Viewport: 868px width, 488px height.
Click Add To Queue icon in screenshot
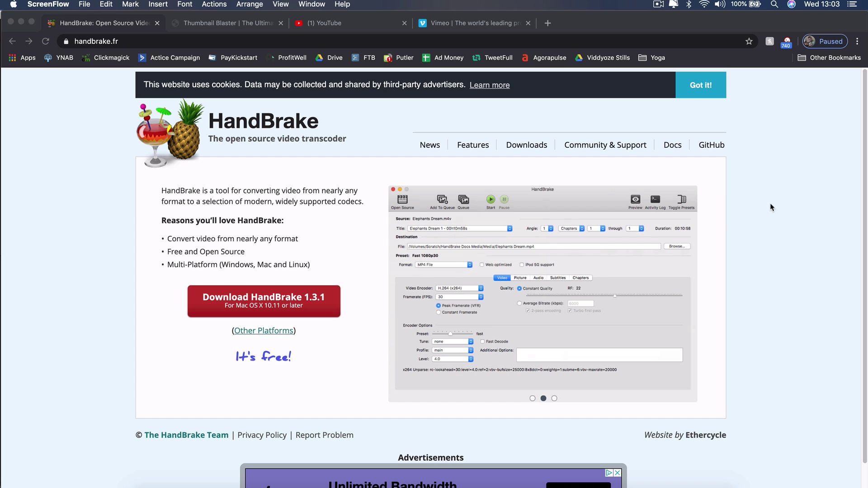point(442,202)
